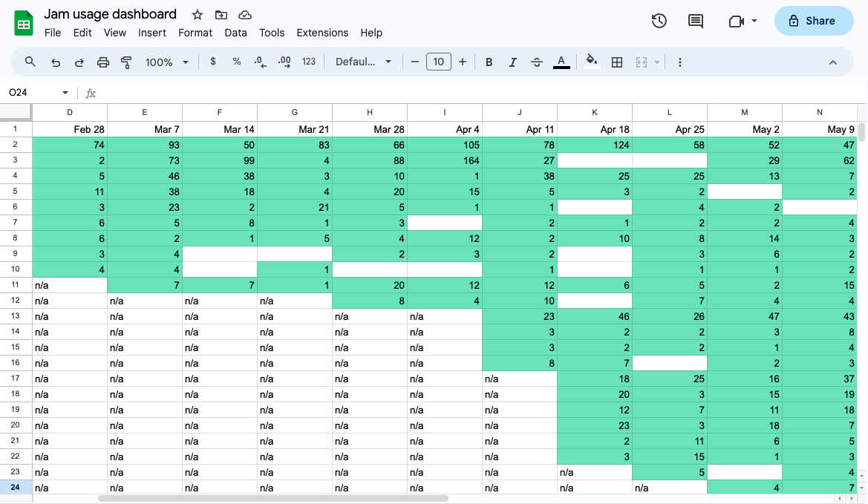Select the Mar 21 header cell

click(295, 129)
